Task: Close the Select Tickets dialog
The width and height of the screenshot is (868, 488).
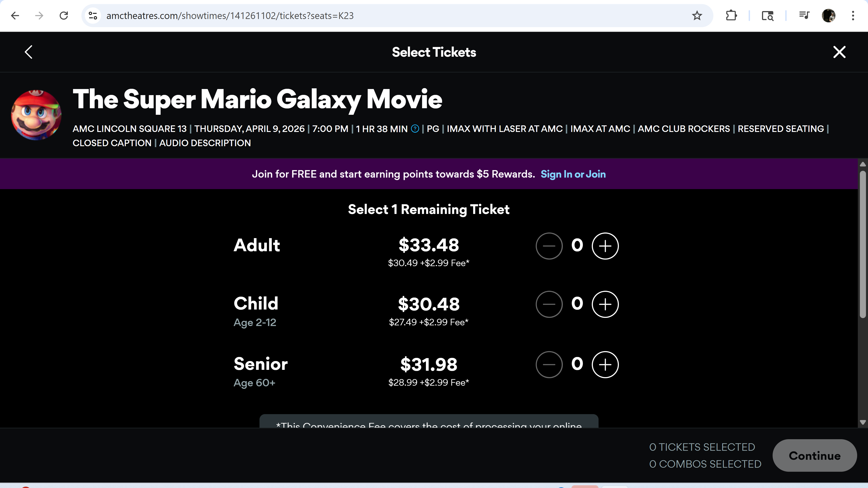Action: 839,52
